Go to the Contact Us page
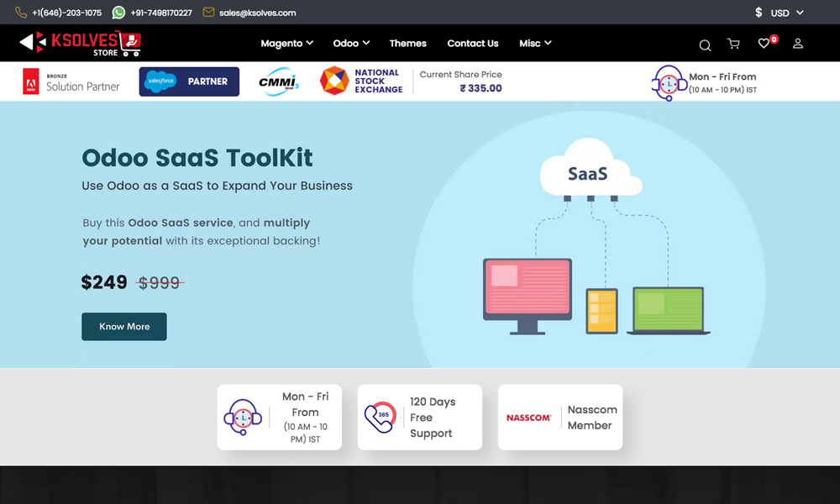 (473, 43)
